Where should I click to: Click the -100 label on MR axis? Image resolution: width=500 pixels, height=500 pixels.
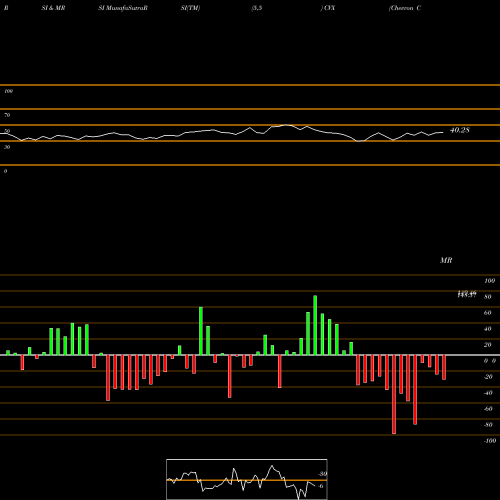point(490,441)
